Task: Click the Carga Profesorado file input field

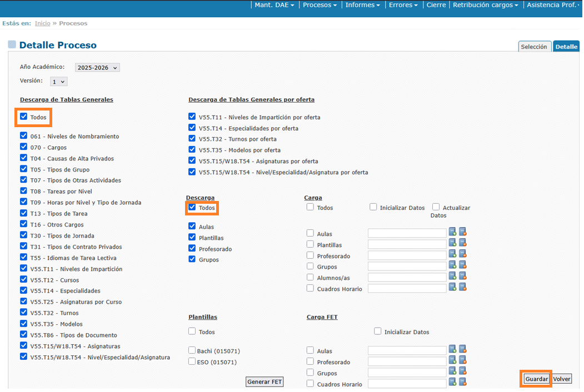Action: pyautogui.click(x=407, y=255)
